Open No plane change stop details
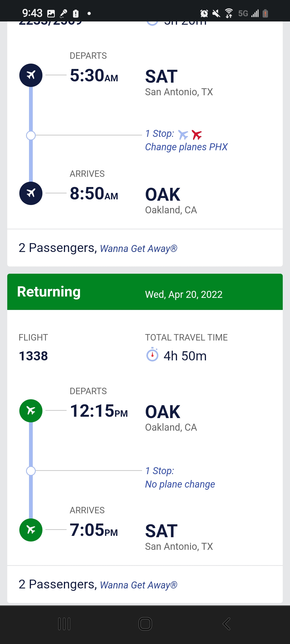290x644 pixels. [x=180, y=484]
